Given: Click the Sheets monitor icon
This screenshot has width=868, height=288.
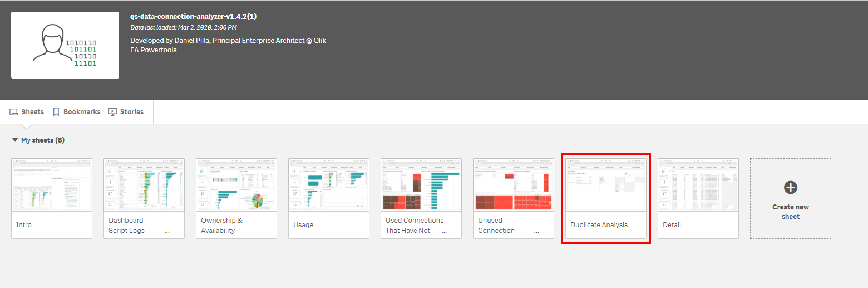Looking at the screenshot, I should pyautogui.click(x=14, y=112).
